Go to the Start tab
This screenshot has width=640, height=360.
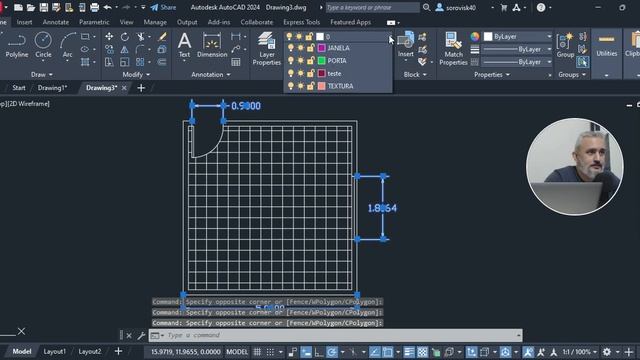(x=19, y=88)
